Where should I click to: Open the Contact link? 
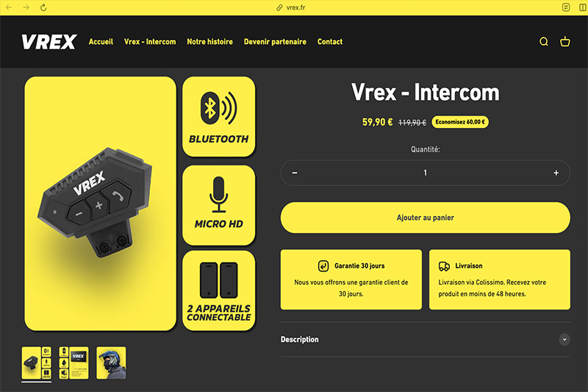pyautogui.click(x=330, y=42)
